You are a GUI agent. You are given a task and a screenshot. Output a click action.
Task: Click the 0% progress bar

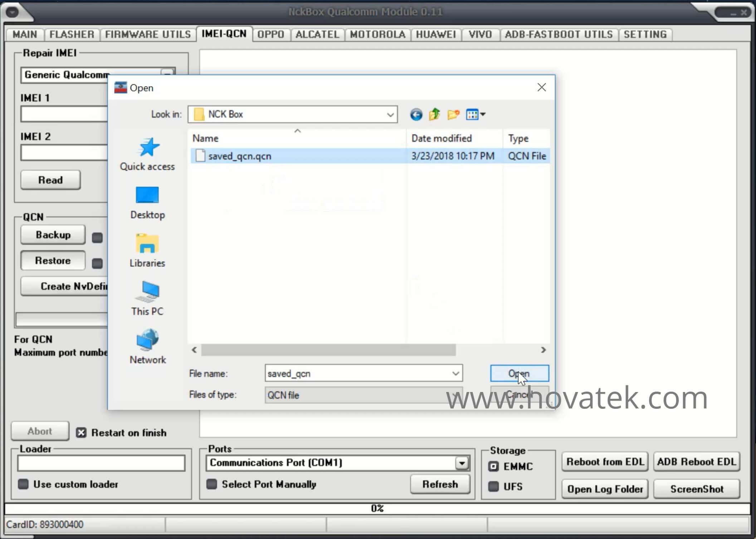(x=377, y=508)
